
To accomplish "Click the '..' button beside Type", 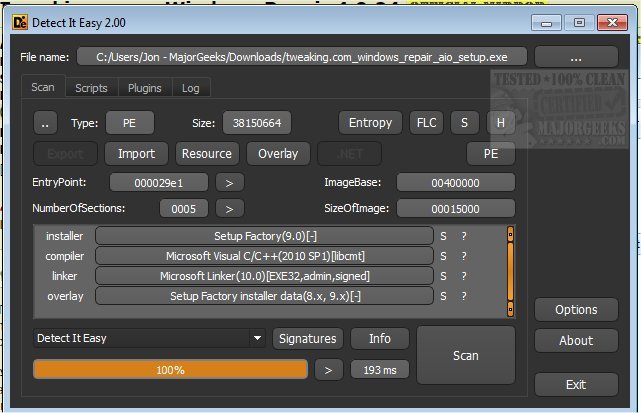I will point(45,123).
